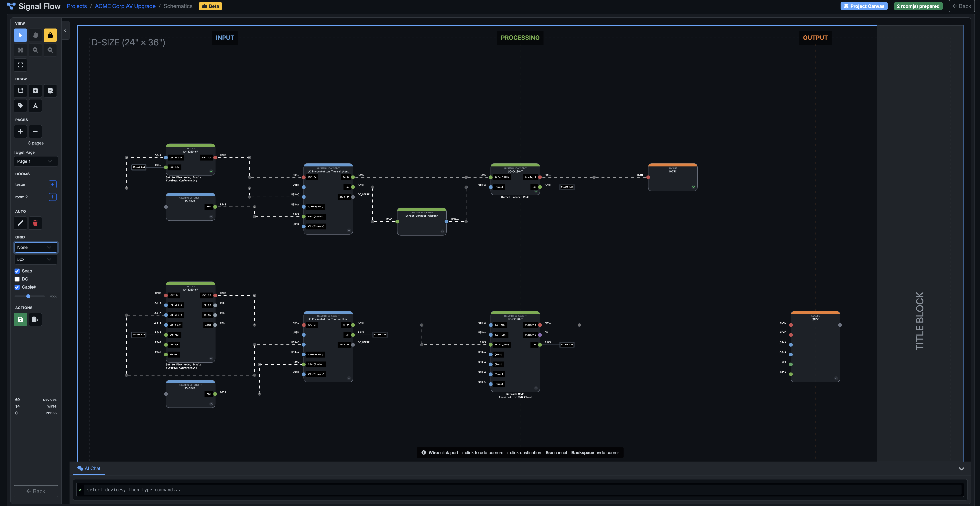980x506 pixels.
Task: Collapse the AI Chat panel chevron
Action: coord(961,469)
